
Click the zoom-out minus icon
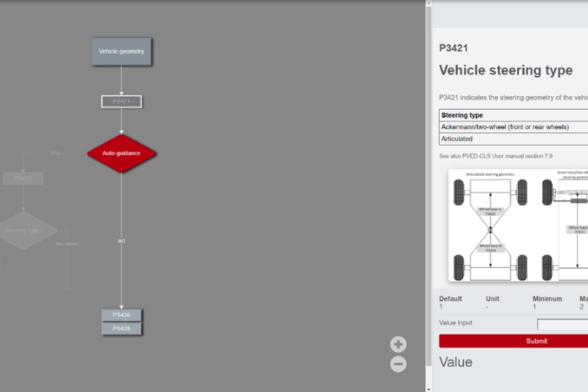pos(398,363)
